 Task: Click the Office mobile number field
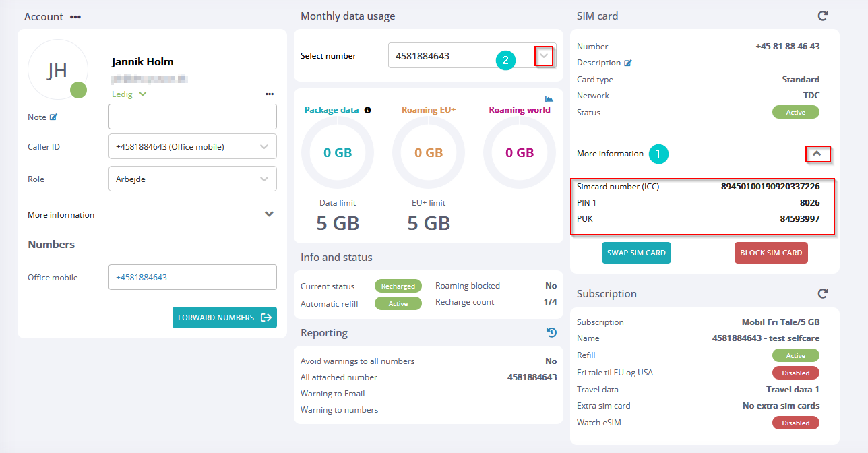point(193,277)
